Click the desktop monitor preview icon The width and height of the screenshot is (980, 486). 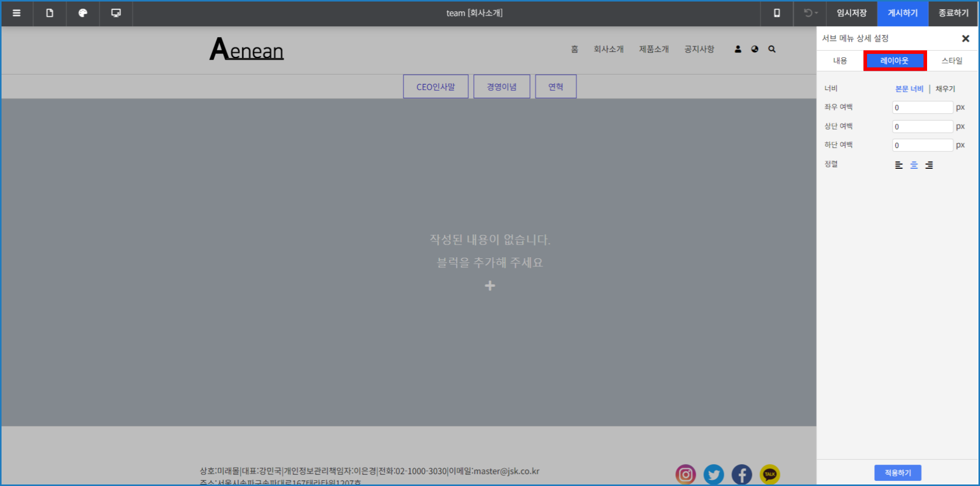coord(116,13)
